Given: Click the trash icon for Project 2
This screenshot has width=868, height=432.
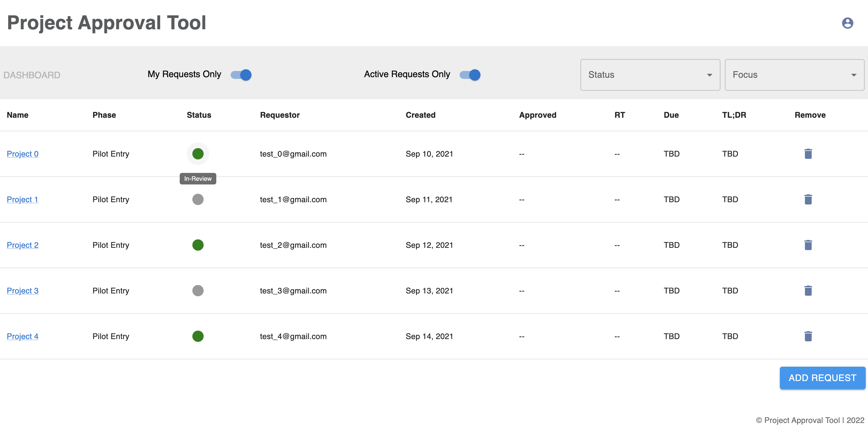Looking at the screenshot, I should pyautogui.click(x=809, y=245).
